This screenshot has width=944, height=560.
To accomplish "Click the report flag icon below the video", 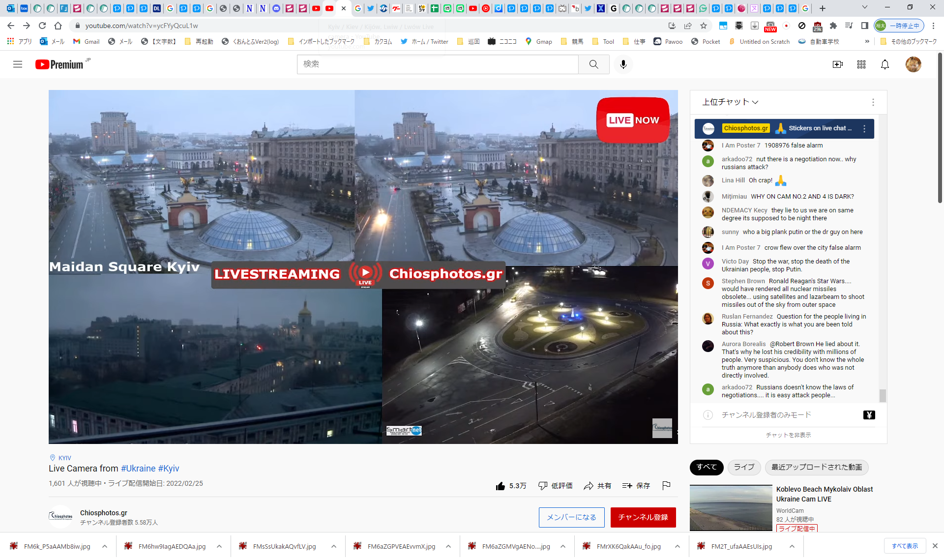I will [x=666, y=486].
